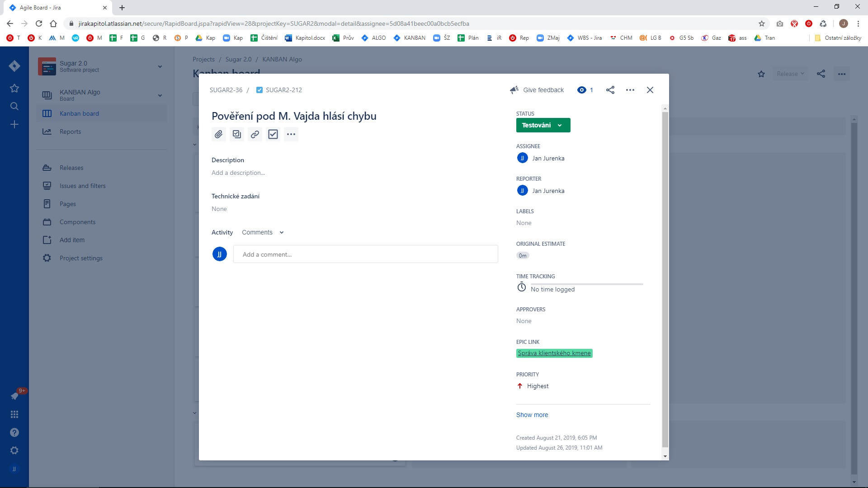Bookmark this page with star icon

[x=762, y=23]
